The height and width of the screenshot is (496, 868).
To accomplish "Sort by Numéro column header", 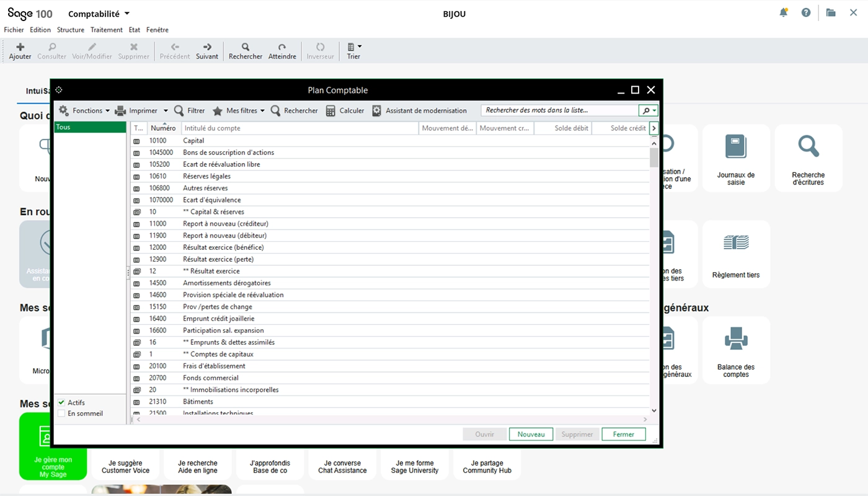I will (164, 128).
